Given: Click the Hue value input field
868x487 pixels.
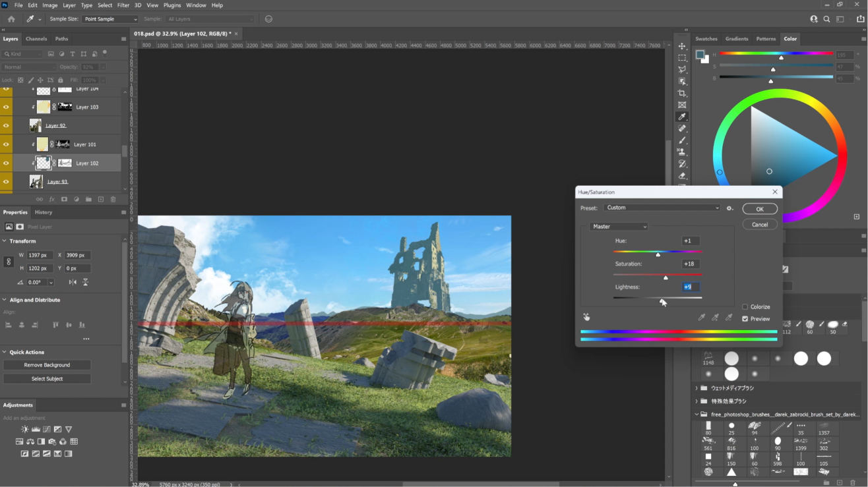Looking at the screenshot, I should 691,241.
